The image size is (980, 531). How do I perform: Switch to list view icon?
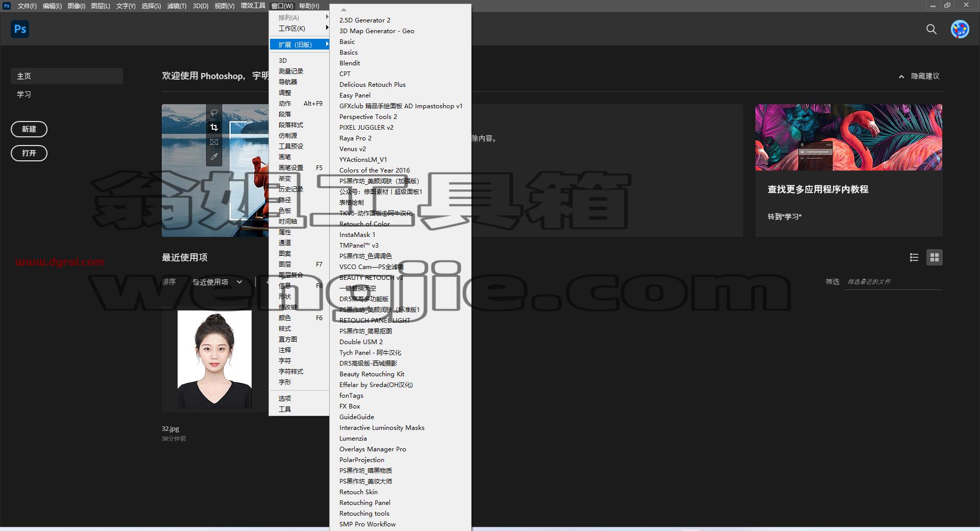click(914, 258)
